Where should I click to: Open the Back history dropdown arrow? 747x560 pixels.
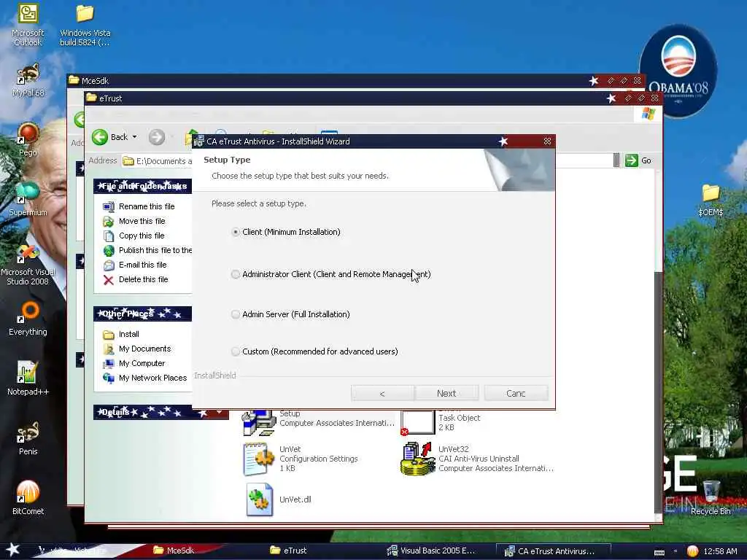134,137
